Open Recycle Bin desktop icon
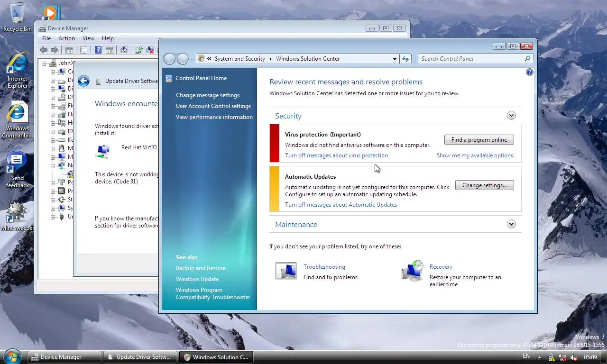The width and height of the screenshot is (607, 364). pos(18,18)
